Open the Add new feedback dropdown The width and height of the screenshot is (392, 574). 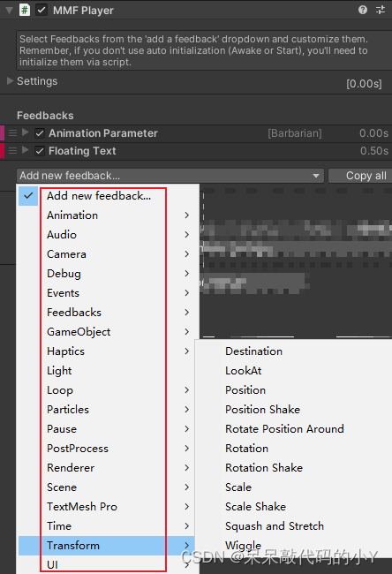[170, 176]
